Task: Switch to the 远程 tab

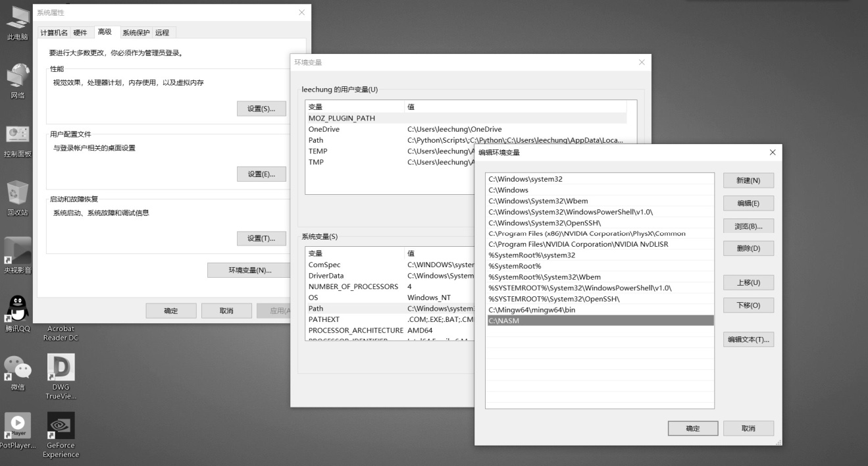Action: 162,33
